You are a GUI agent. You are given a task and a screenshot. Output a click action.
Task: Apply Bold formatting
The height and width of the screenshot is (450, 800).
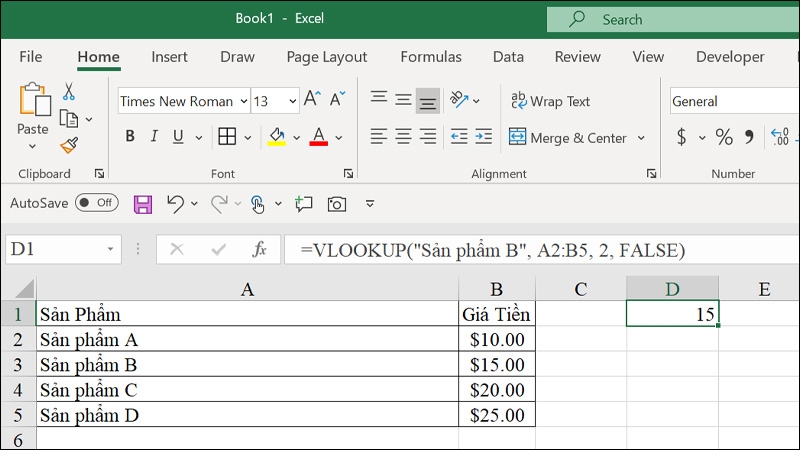coord(130,137)
